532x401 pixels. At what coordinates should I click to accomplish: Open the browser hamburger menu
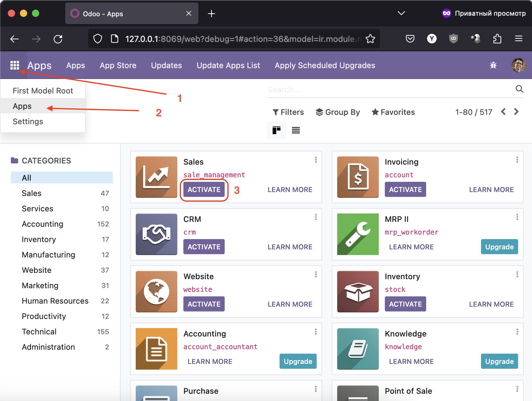pos(519,39)
